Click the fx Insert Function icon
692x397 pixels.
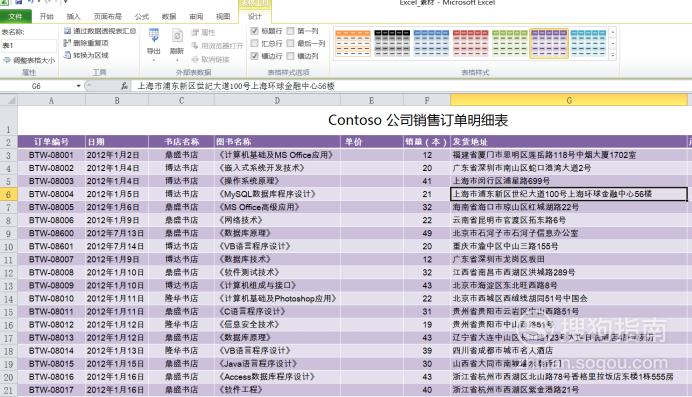pos(124,86)
